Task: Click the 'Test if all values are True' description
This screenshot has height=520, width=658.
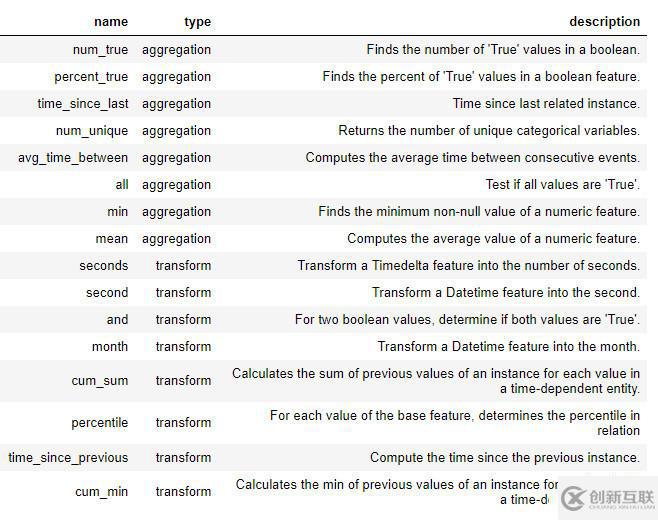Action: coord(562,184)
